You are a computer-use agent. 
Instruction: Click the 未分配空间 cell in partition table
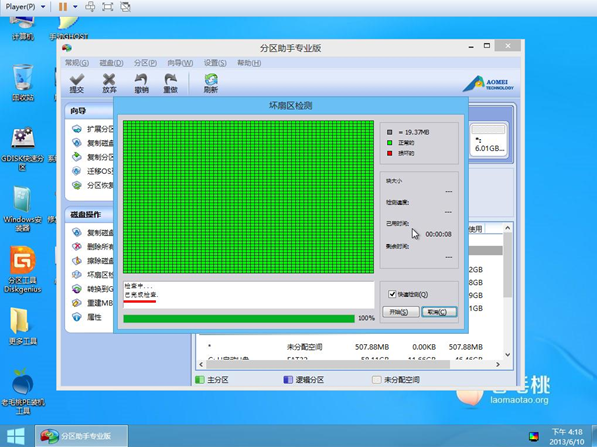tap(304, 347)
